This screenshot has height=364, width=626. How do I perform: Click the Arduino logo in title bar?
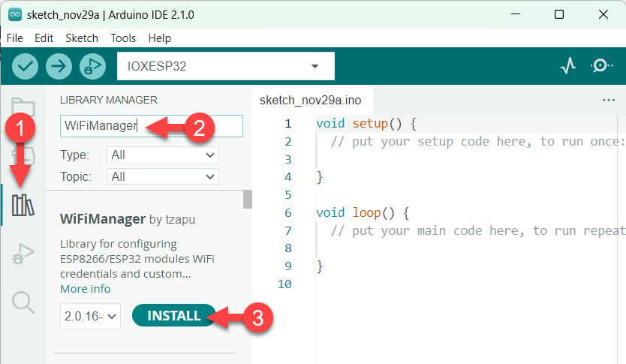point(15,15)
